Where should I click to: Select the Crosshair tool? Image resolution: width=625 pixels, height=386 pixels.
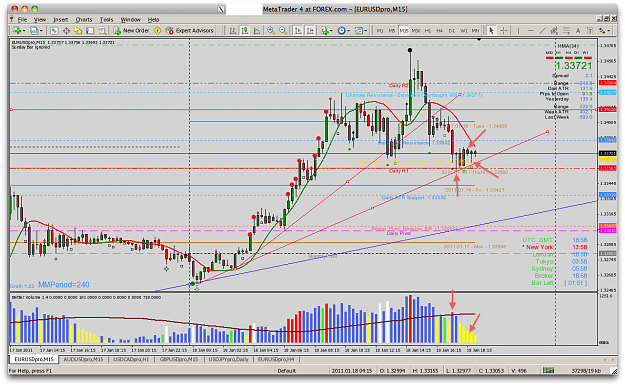point(503,31)
